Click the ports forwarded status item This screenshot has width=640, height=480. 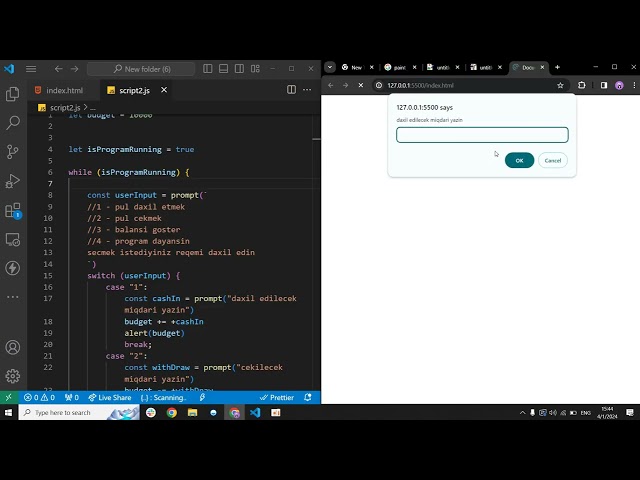pos(71,398)
